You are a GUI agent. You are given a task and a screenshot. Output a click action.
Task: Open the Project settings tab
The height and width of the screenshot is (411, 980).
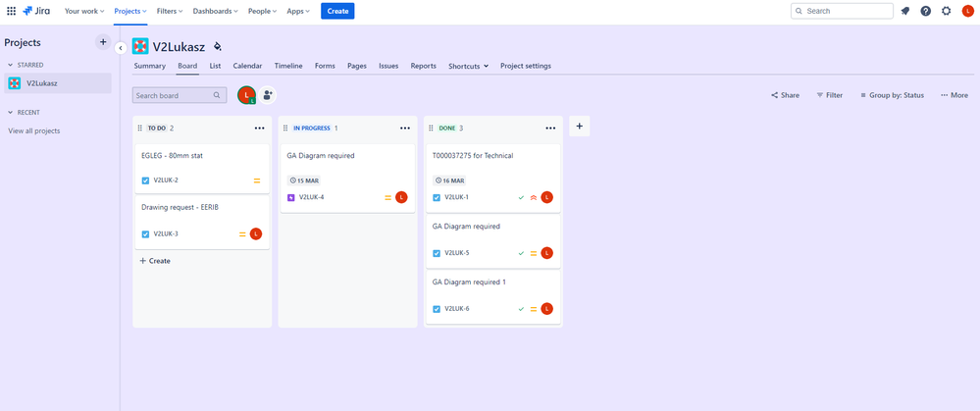526,66
